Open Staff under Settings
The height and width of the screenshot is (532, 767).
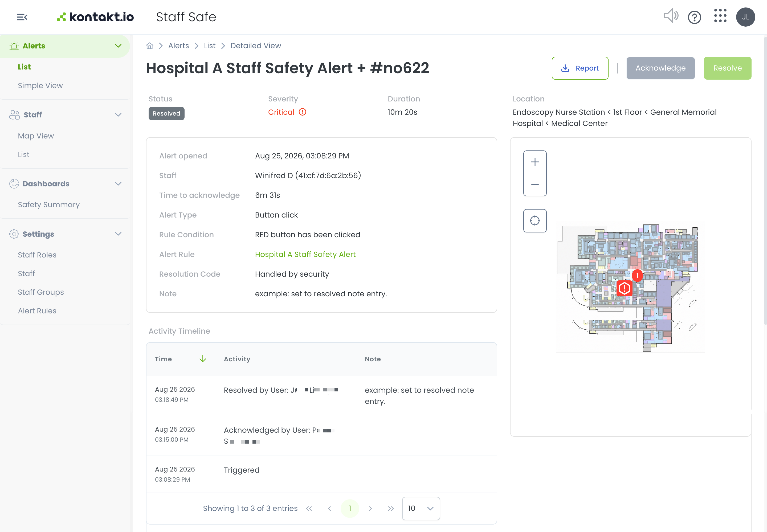pyautogui.click(x=26, y=274)
